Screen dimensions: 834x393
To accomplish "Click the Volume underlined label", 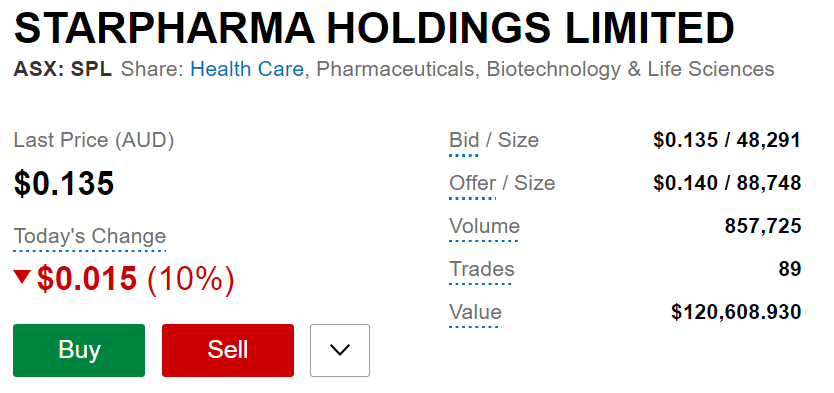I will tap(485, 227).
